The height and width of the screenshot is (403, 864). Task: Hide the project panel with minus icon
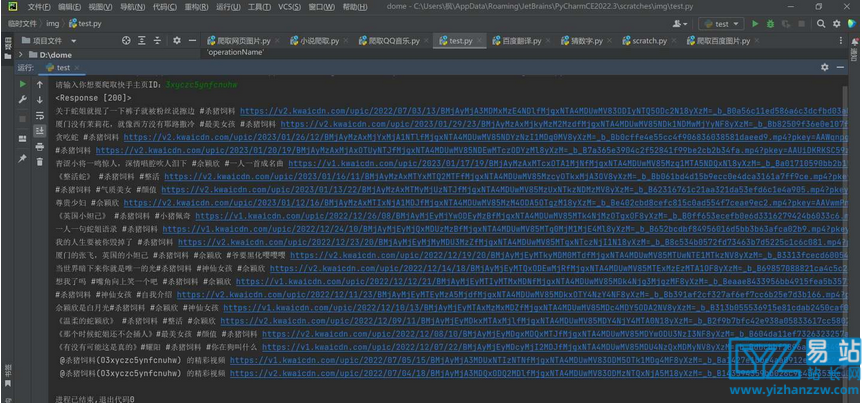click(x=192, y=40)
